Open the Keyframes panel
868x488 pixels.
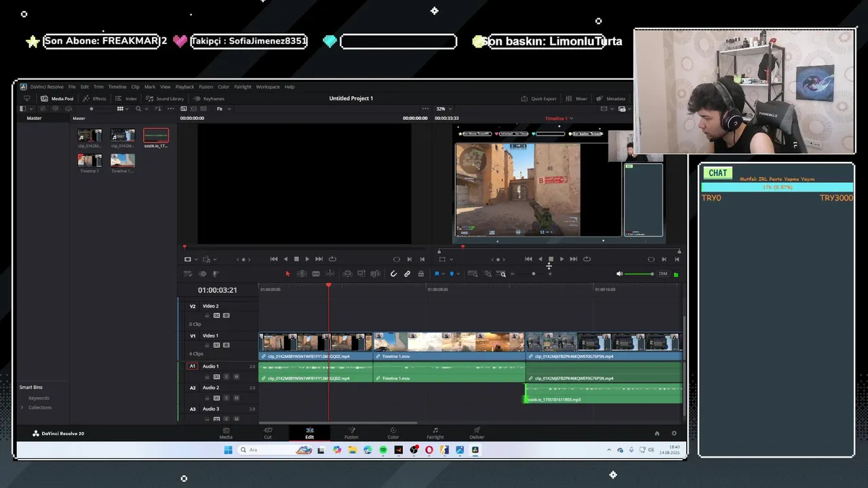(x=209, y=98)
